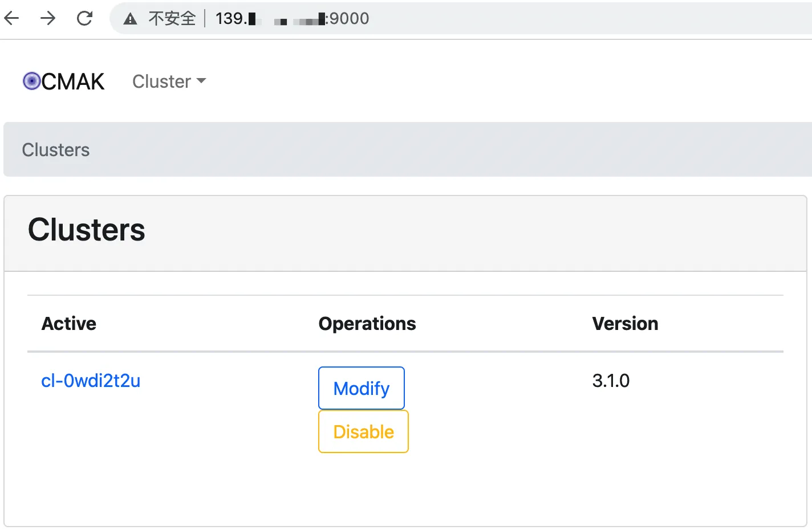Click the 3.1.0 version value
The height and width of the screenshot is (530, 812).
click(611, 381)
